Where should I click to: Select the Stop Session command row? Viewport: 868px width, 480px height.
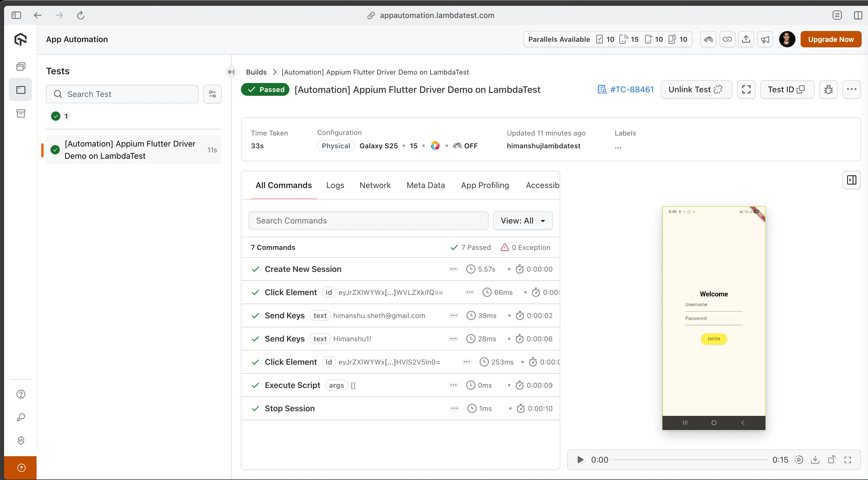coord(400,409)
